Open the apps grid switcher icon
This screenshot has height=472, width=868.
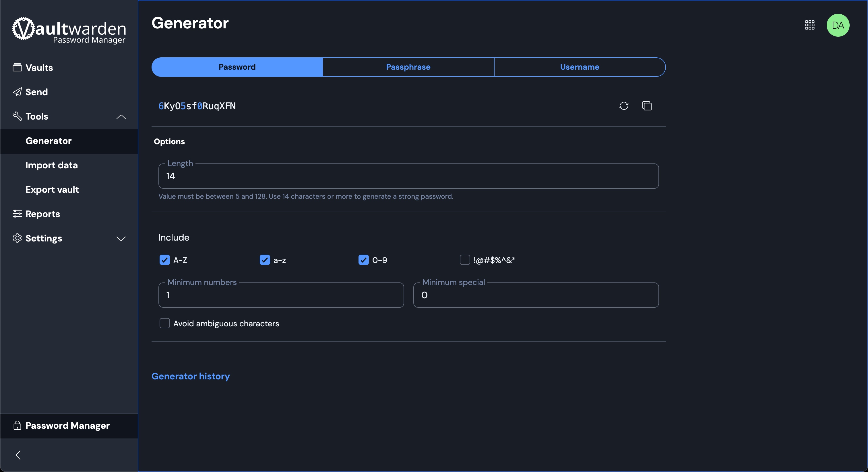810,25
